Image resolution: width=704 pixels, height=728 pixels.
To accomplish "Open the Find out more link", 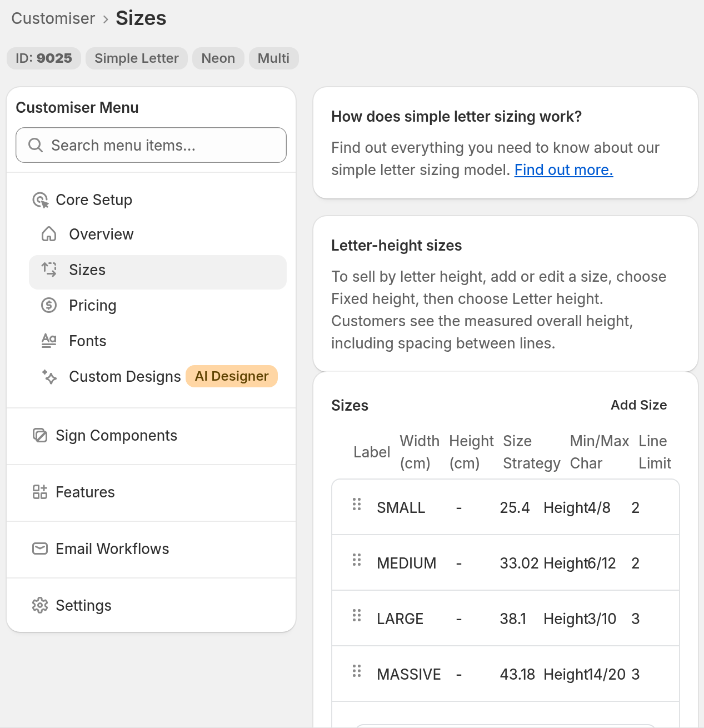I will pos(563,169).
